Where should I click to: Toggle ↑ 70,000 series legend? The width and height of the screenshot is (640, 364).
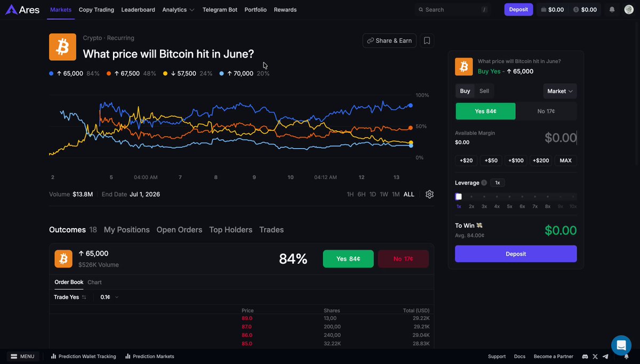tap(244, 74)
